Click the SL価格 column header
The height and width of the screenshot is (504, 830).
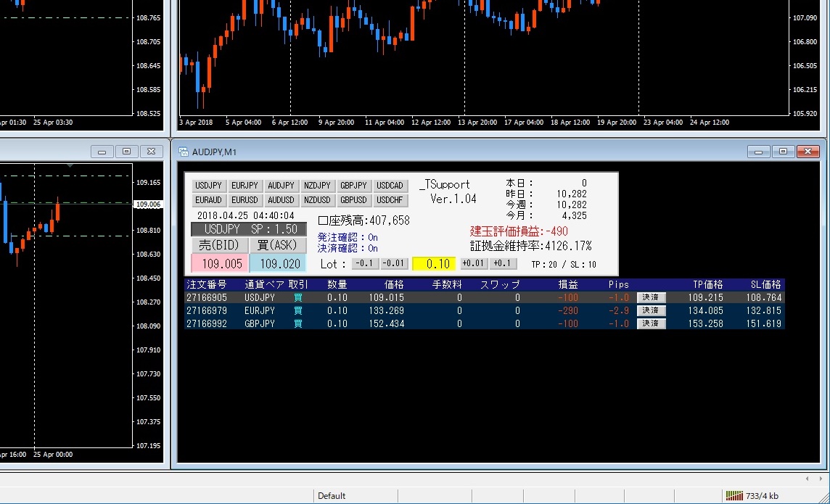coord(765,284)
